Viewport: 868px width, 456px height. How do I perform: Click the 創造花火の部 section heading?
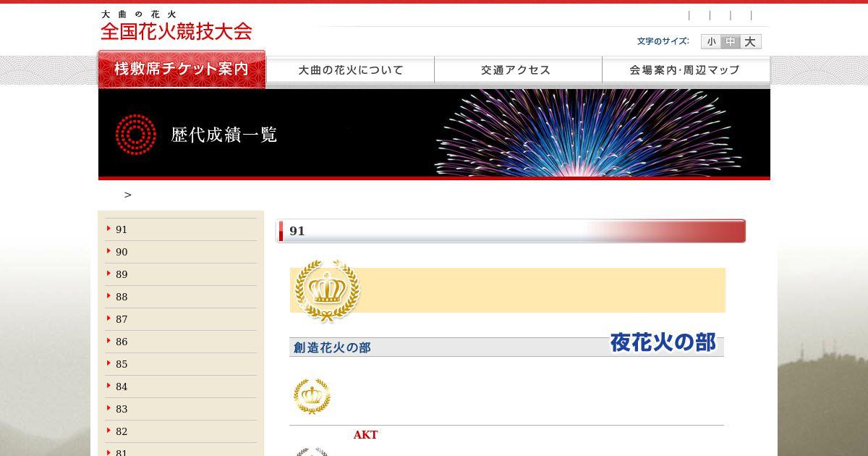[x=332, y=347]
